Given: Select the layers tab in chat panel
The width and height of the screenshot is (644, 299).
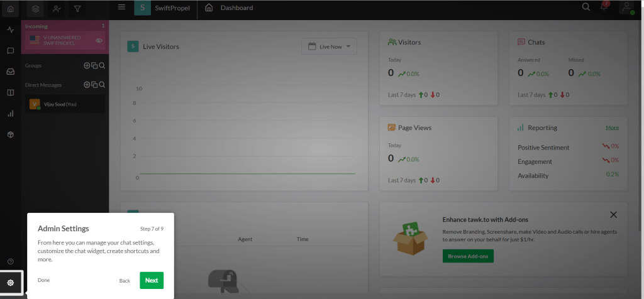Looking at the screenshot, I should pos(36,9).
